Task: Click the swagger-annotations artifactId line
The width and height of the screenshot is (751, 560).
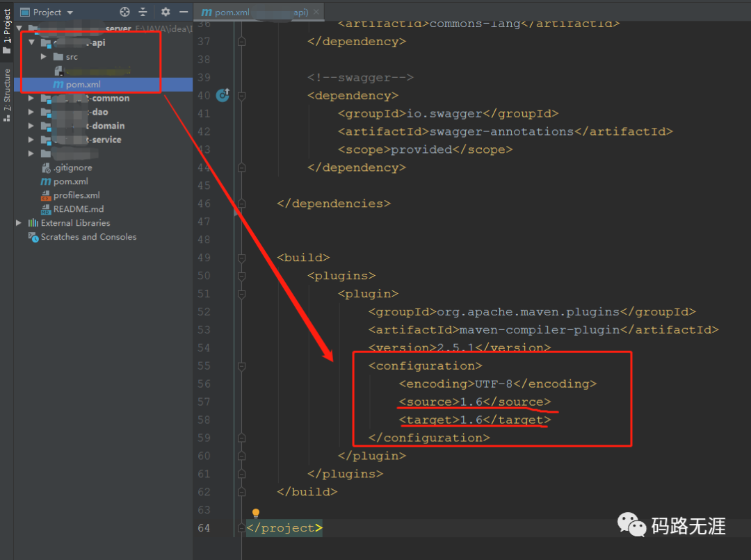Action: tap(506, 131)
